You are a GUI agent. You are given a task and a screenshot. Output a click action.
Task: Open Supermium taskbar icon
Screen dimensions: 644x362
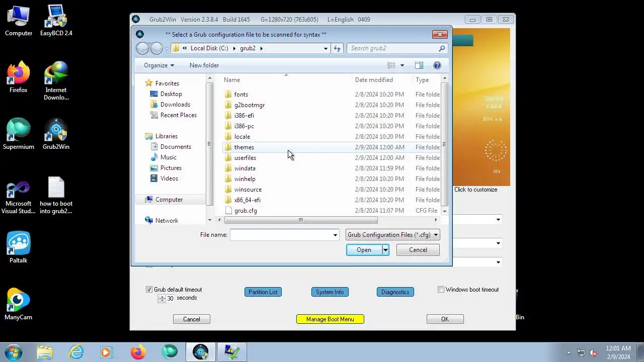pos(170,352)
